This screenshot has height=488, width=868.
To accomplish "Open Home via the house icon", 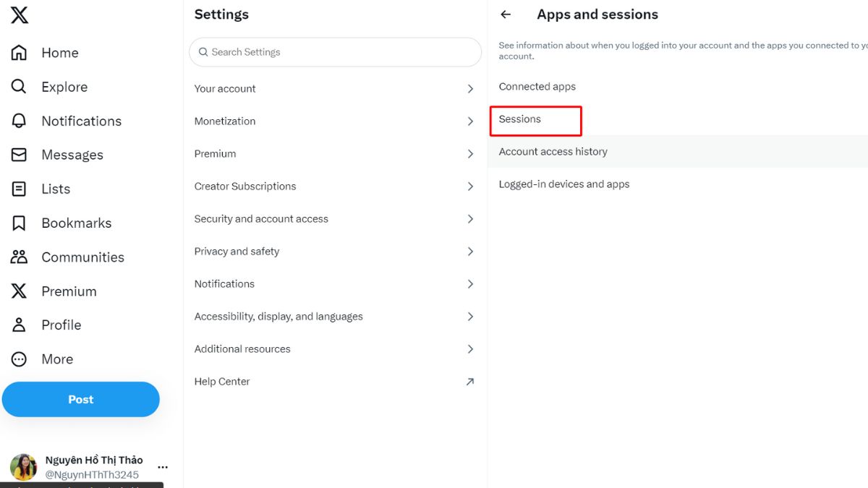I will point(19,53).
